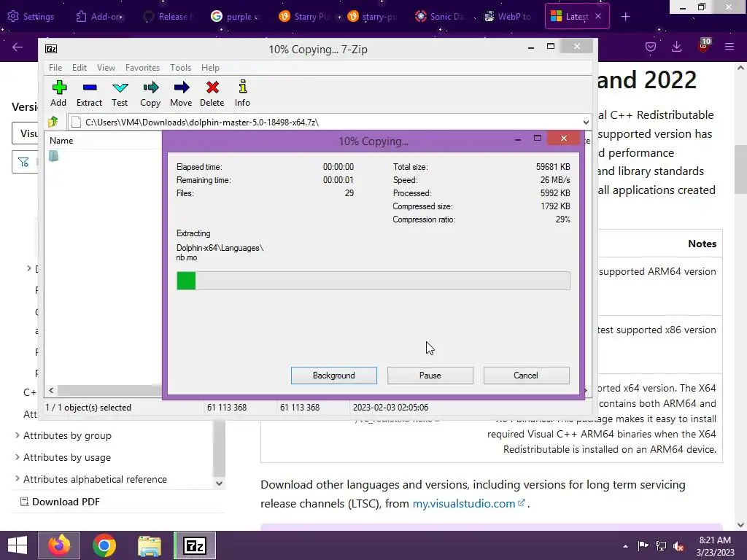The width and height of the screenshot is (747, 560).
Task: Open the File menu in 7-Zip
Action: (55, 68)
